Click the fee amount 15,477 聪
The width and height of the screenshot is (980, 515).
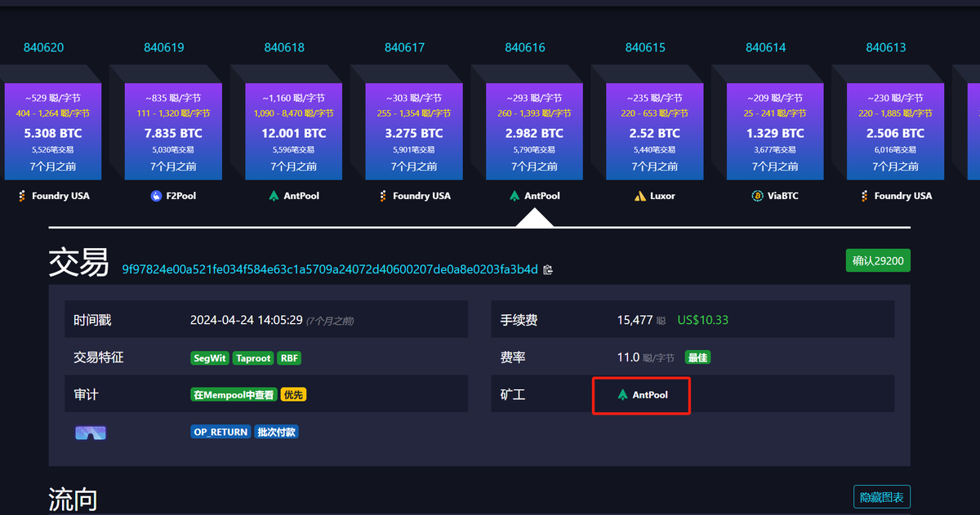(642, 320)
